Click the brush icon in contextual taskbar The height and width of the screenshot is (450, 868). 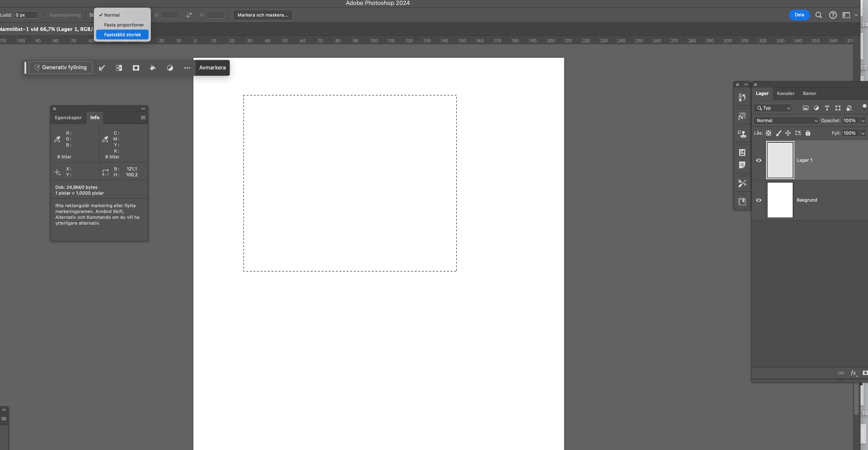click(102, 68)
